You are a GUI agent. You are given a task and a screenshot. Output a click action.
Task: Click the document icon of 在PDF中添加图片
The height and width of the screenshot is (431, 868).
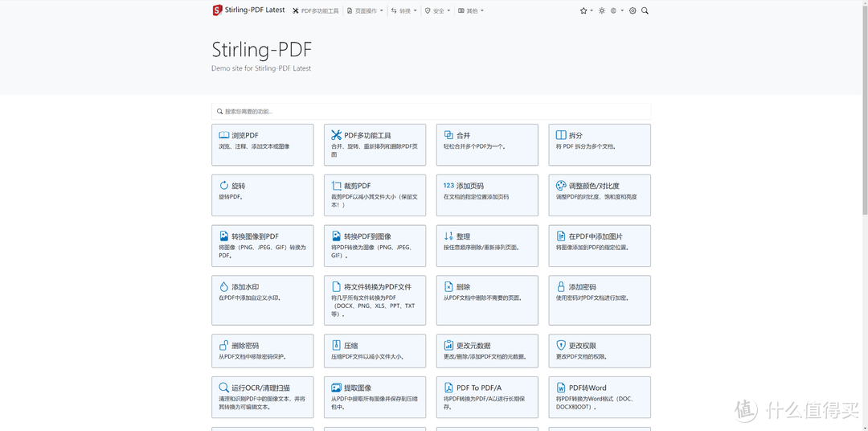561,236
